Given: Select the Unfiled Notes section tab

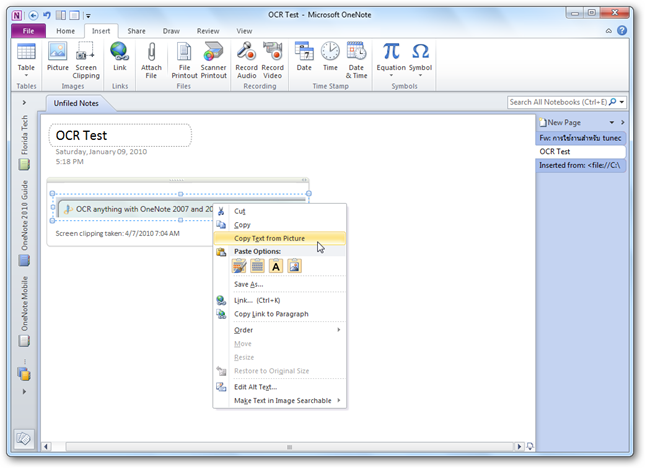Looking at the screenshot, I should 76,103.
